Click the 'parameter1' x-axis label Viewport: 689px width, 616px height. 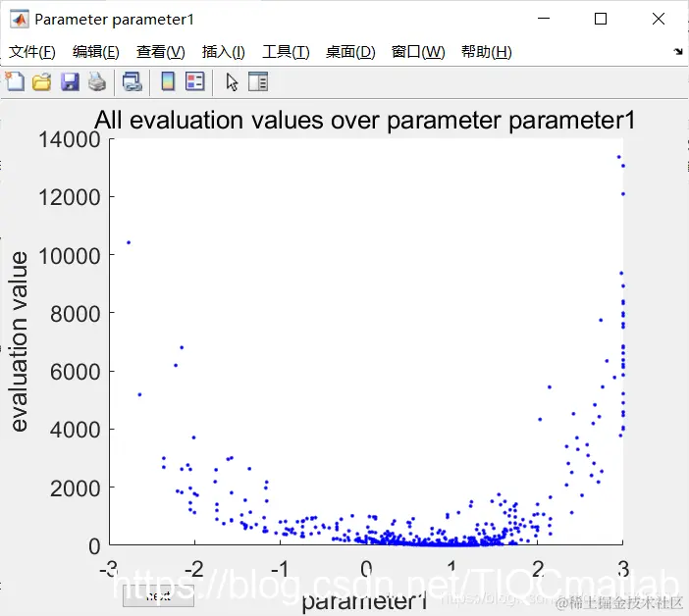[364, 601]
